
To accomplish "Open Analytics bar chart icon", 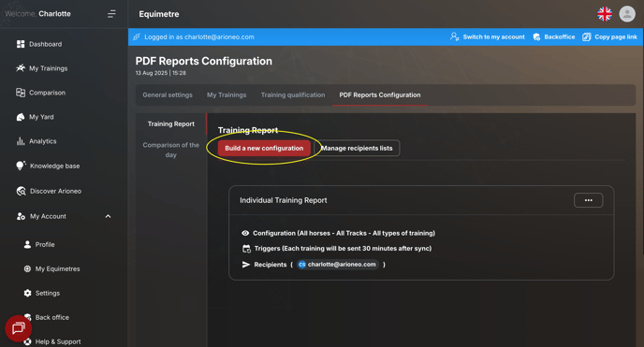I will click(21, 141).
